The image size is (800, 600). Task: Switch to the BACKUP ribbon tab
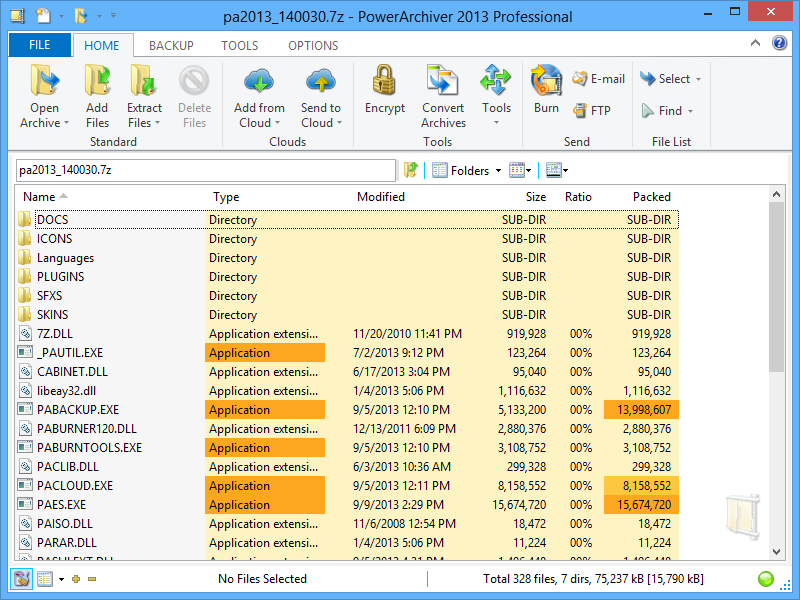[x=171, y=45]
